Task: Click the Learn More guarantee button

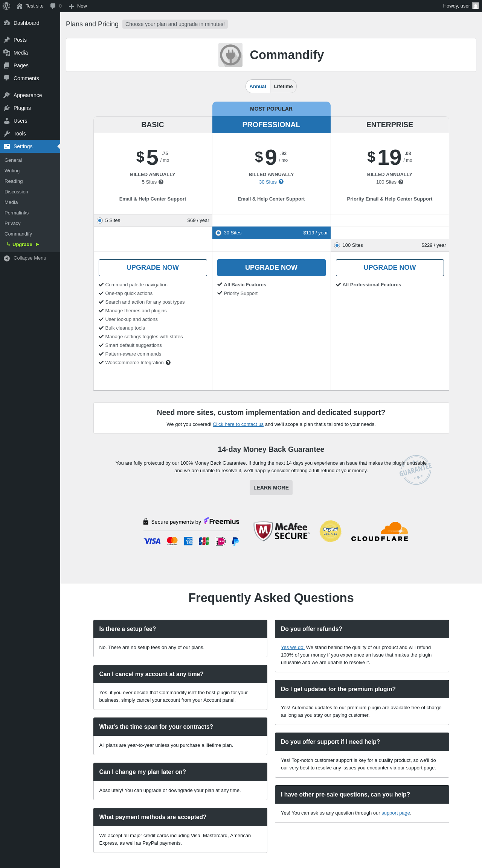Action: pyautogui.click(x=271, y=488)
